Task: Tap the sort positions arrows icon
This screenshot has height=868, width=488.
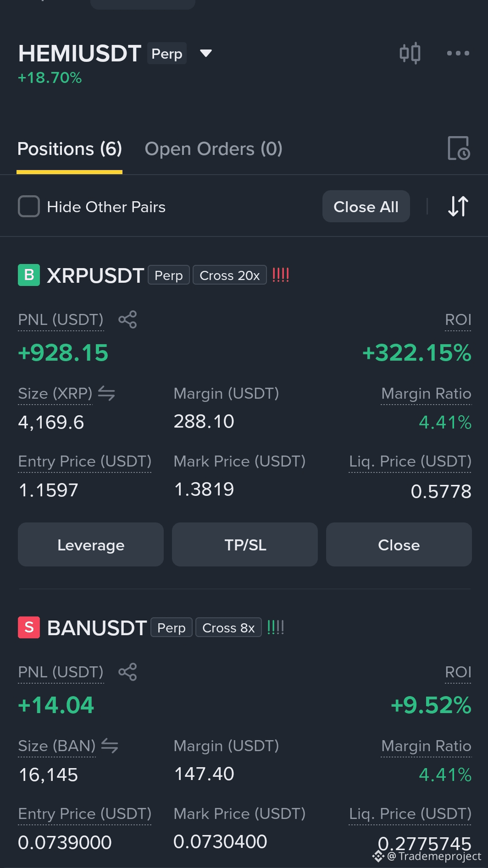Action: 458,206
